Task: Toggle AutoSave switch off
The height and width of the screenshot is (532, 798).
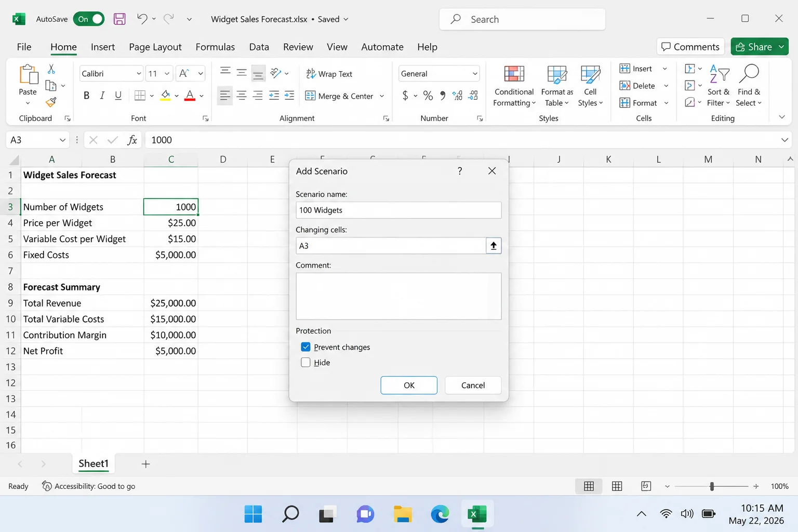Action: (89, 19)
